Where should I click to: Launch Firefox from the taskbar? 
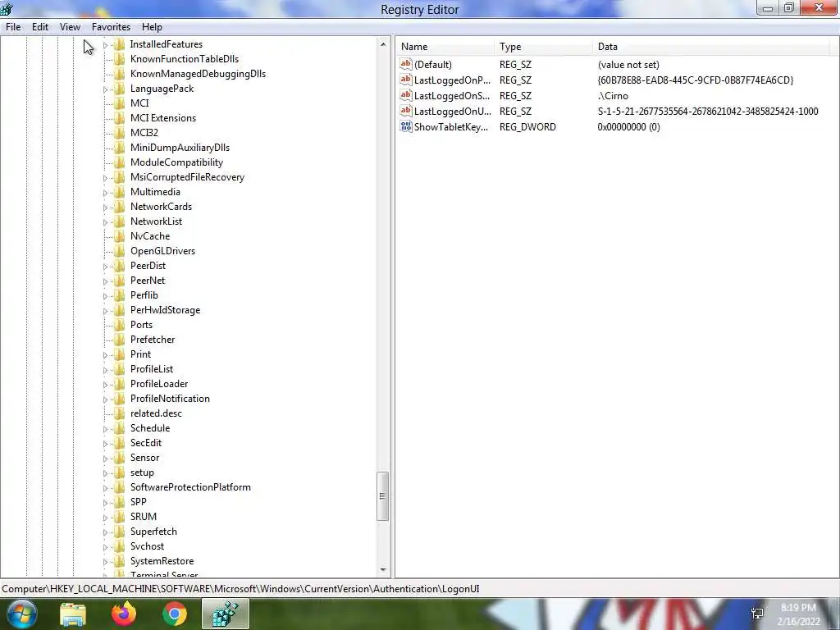coord(124,614)
